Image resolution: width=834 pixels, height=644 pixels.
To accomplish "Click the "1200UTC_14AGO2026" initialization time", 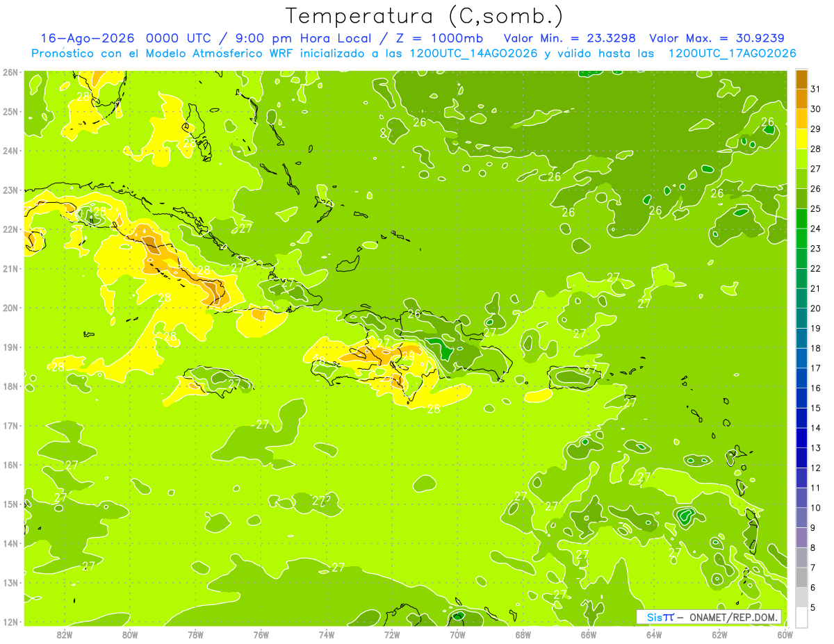I will pyautogui.click(x=475, y=53).
